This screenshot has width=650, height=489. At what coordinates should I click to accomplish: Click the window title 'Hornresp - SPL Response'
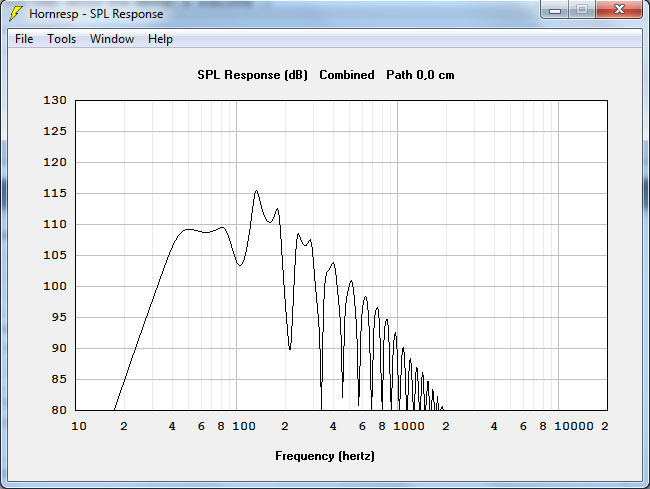(96, 14)
